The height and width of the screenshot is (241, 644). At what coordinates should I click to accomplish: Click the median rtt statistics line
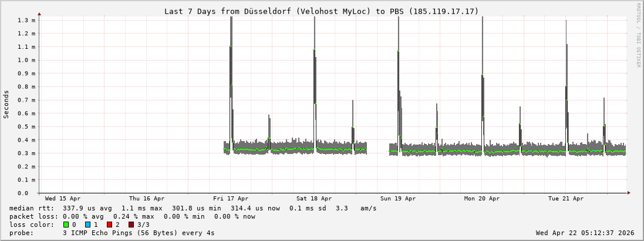coord(193,208)
